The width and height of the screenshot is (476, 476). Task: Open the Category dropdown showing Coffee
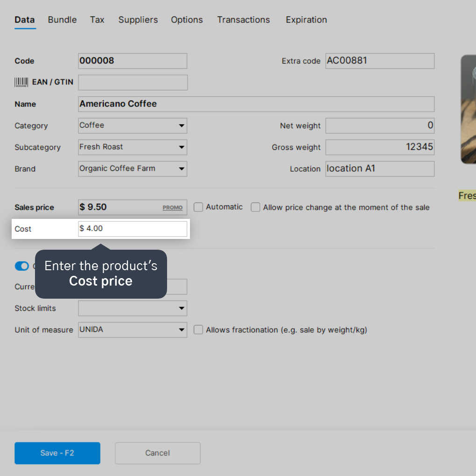pyautogui.click(x=133, y=126)
